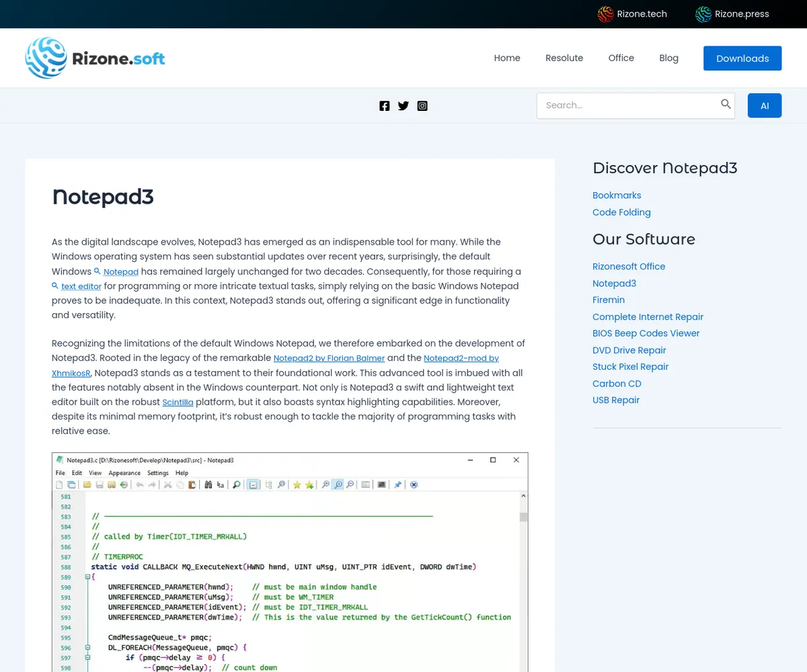The image size is (807, 672).
Task: Click the Rizone.press logo icon
Action: (x=703, y=14)
